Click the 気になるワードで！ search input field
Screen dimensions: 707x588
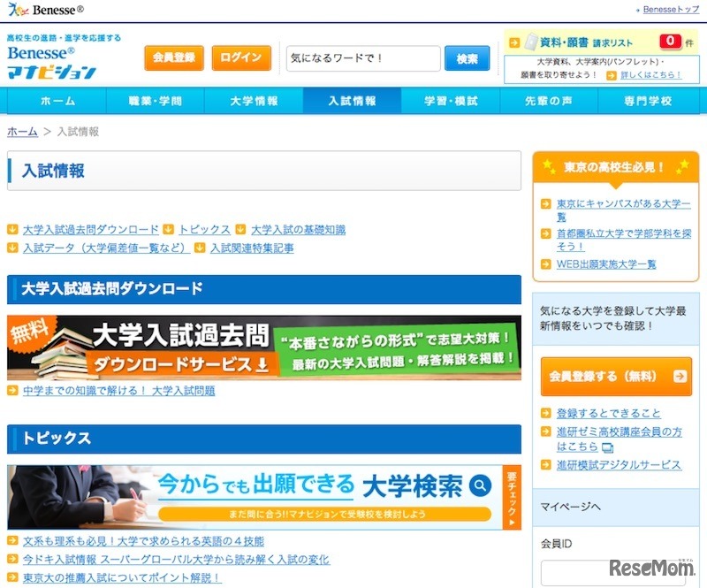(362, 57)
